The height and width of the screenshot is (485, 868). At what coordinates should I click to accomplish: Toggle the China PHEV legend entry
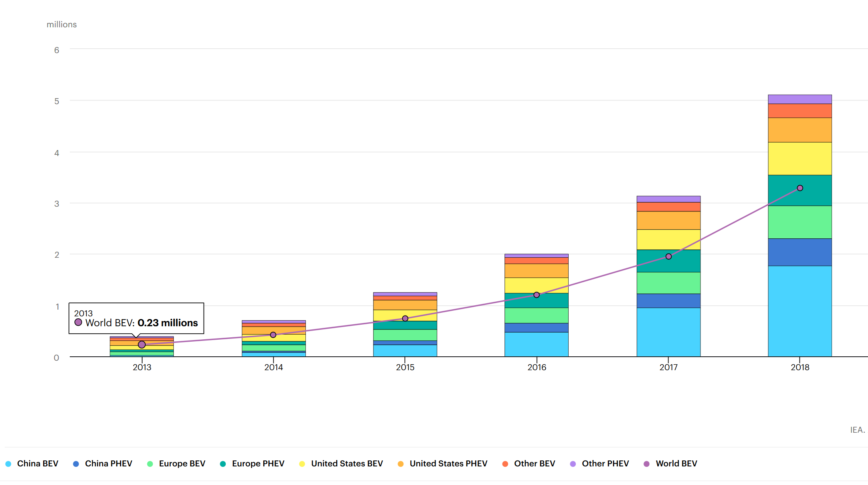[103, 464]
